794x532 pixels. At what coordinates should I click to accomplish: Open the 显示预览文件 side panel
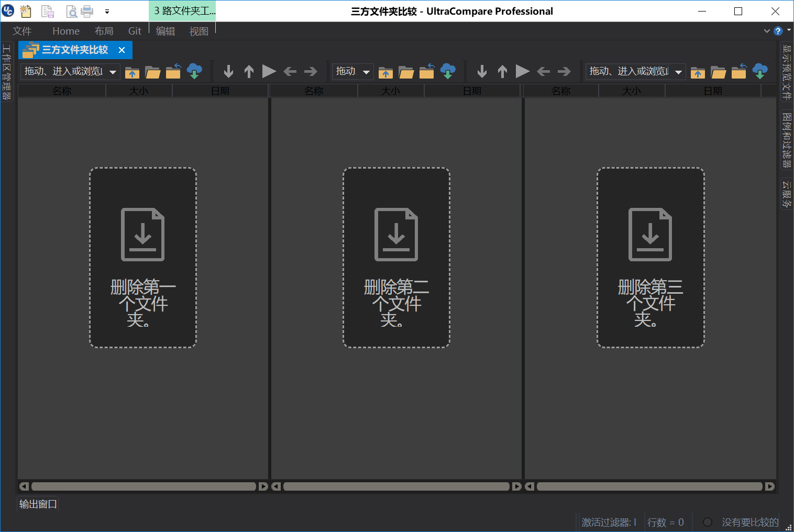787,72
